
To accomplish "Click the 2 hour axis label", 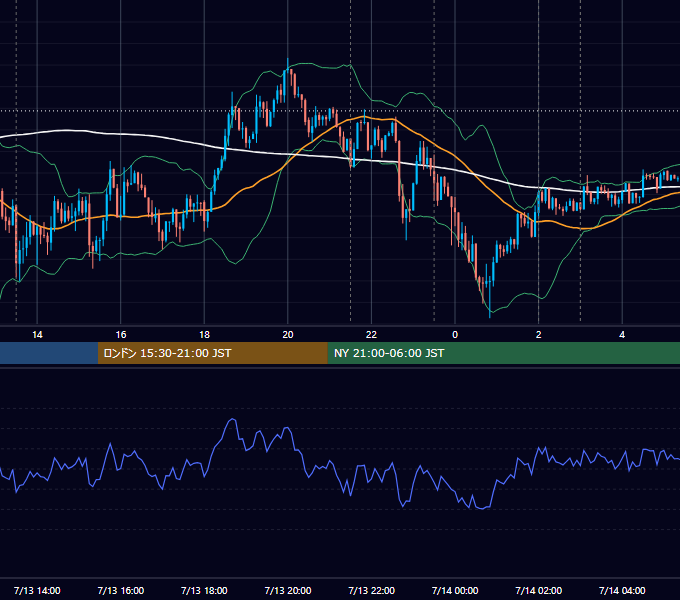I will (x=539, y=335).
